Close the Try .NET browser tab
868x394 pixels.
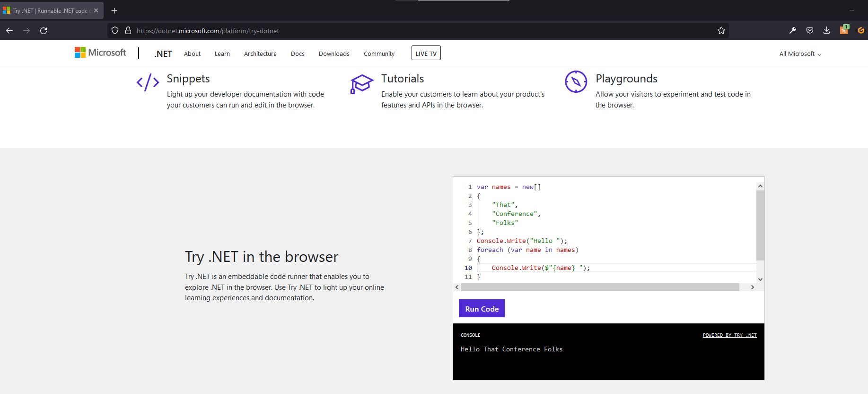click(x=96, y=10)
